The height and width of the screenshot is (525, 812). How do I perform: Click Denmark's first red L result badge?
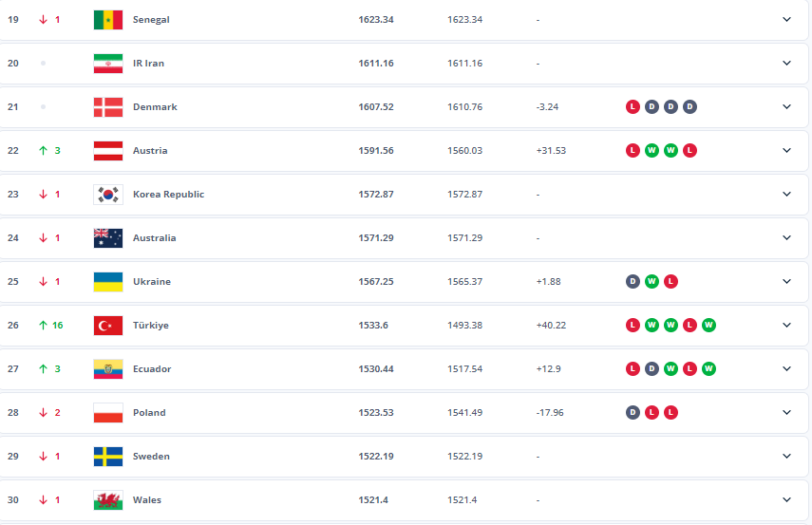(633, 106)
